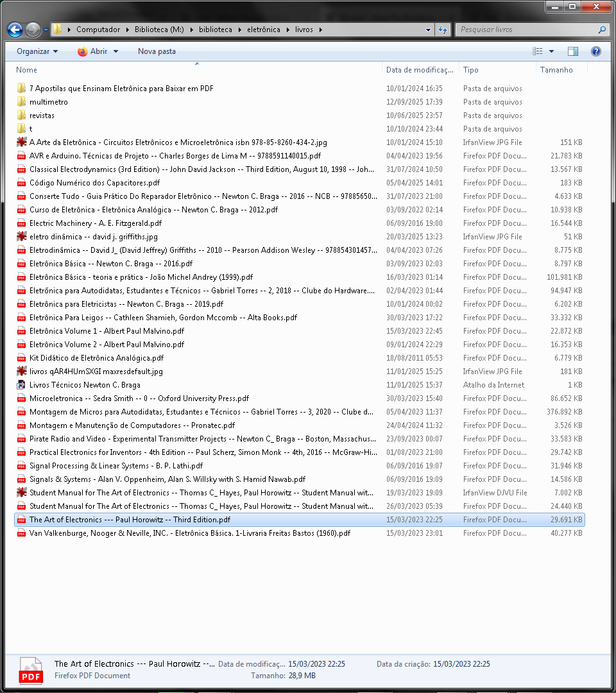This screenshot has height=693, width=616.
Task: Navigate to Biblioteca (M:) in the breadcrumb
Action: pos(159,30)
